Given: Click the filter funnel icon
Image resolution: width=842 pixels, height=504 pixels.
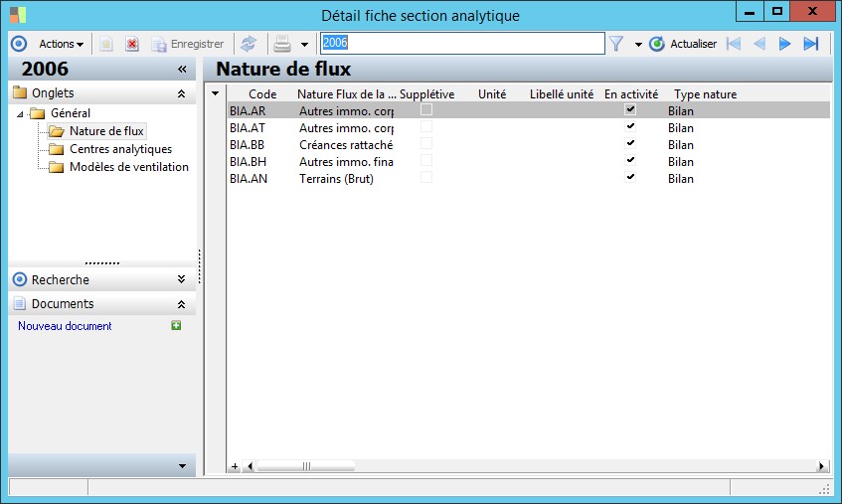Looking at the screenshot, I should 616,44.
